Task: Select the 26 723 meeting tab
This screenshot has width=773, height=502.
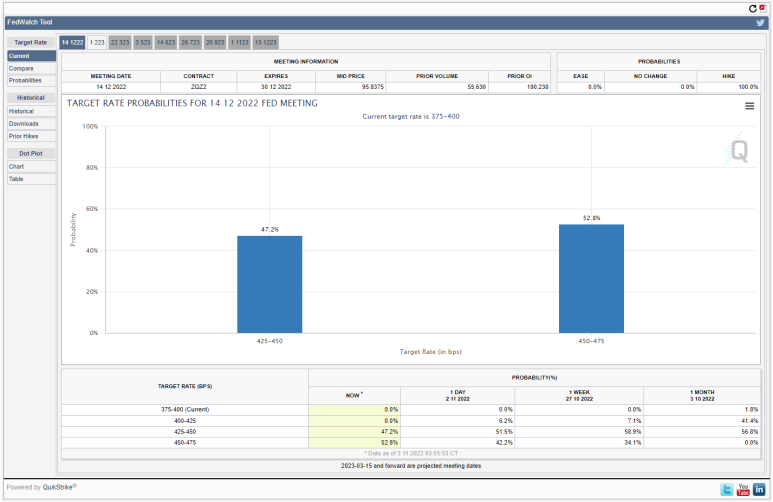Action: pos(190,42)
